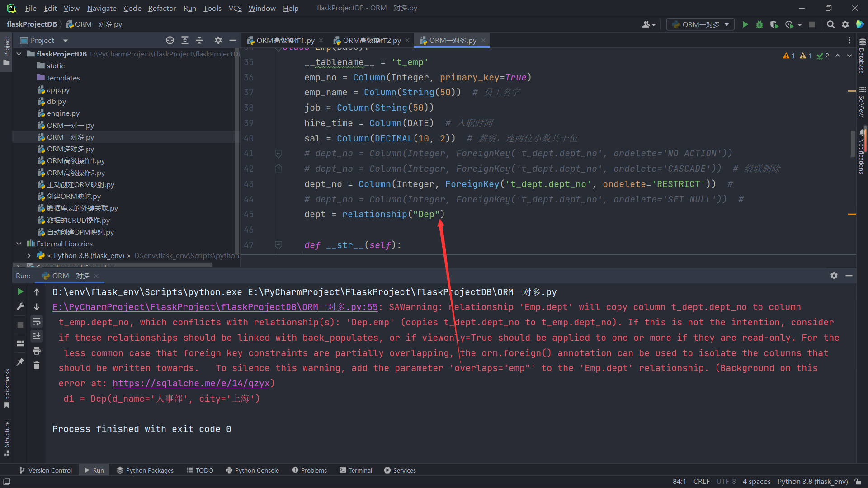
Task: Go to previous highlighted error arrow
Action: click(x=838, y=56)
